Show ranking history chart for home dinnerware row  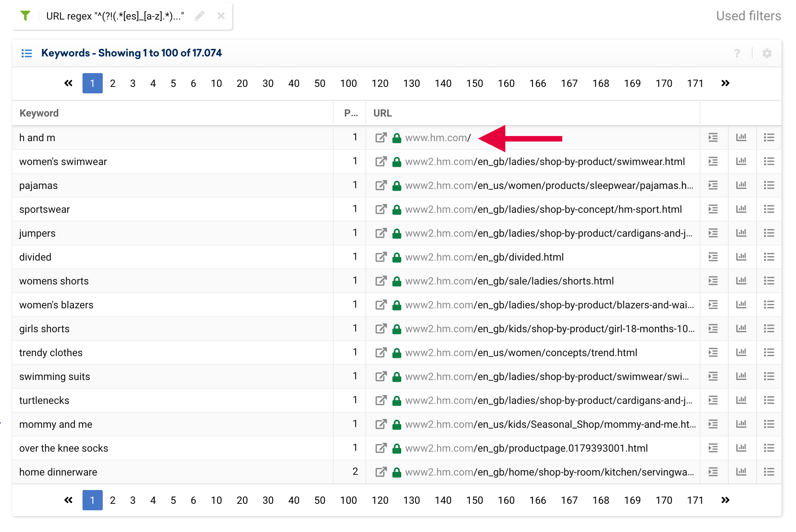click(741, 472)
